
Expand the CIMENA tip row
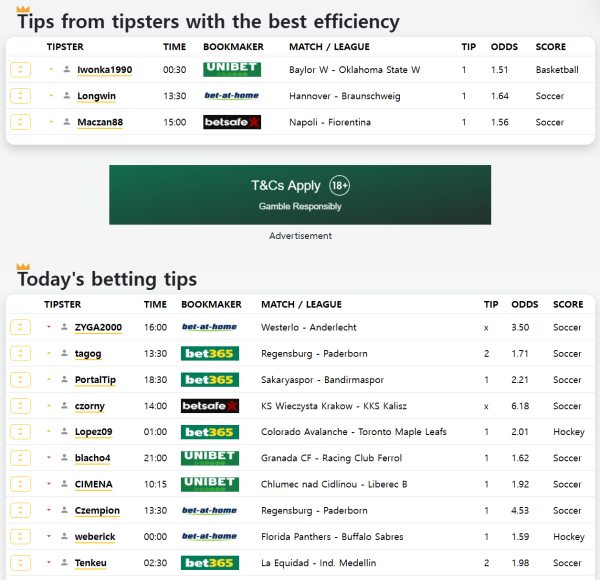[x=20, y=484]
